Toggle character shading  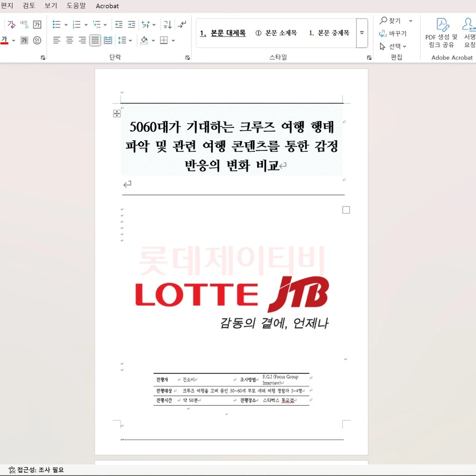[x=24, y=40]
